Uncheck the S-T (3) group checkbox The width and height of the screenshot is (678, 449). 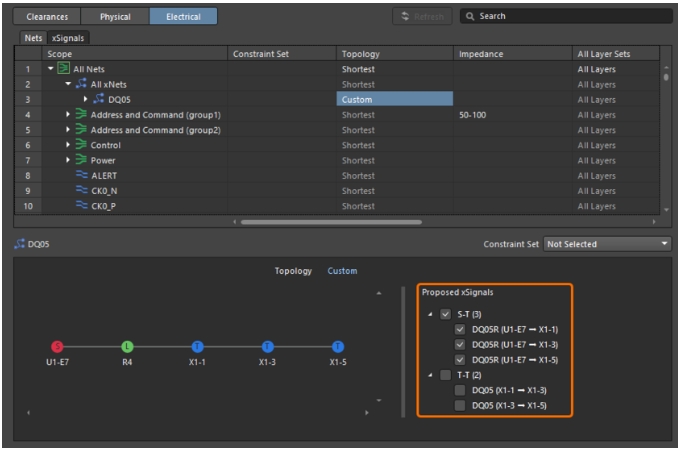(446, 314)
